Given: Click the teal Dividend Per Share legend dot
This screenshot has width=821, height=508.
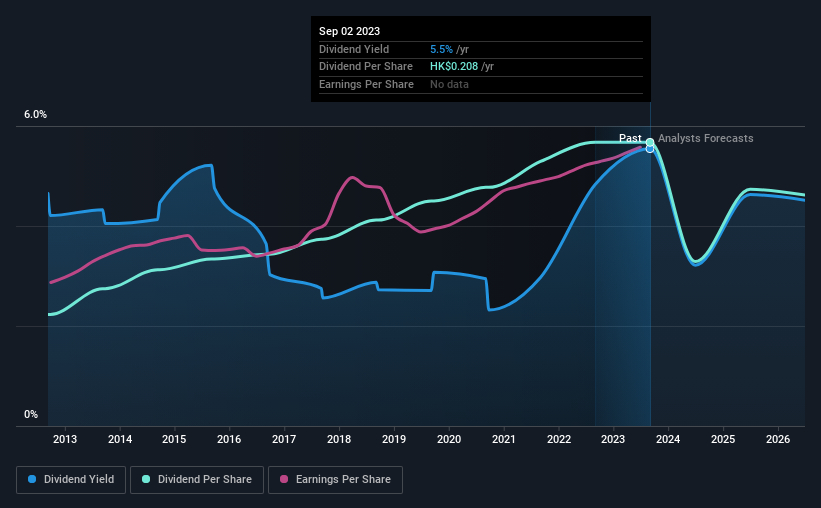Looking at the screenshot, I should [146, 479].
